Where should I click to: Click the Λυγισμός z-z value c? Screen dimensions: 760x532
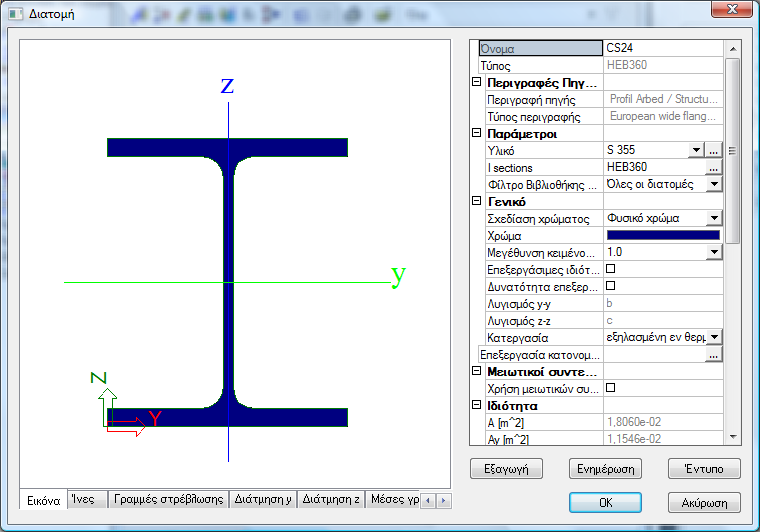click(663, 320)
